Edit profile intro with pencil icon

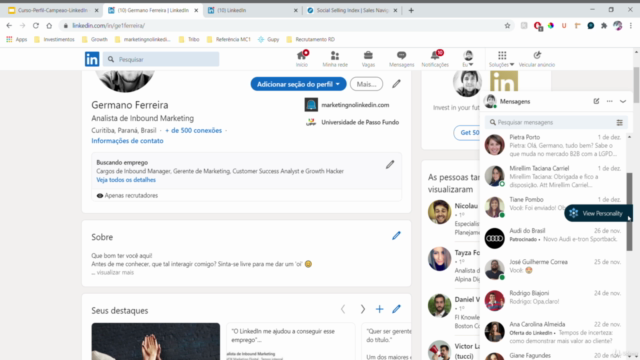396,84
